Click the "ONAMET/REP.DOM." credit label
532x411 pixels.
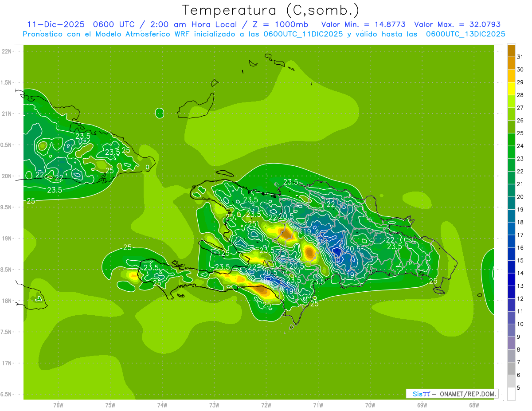(x=468, y=394)
